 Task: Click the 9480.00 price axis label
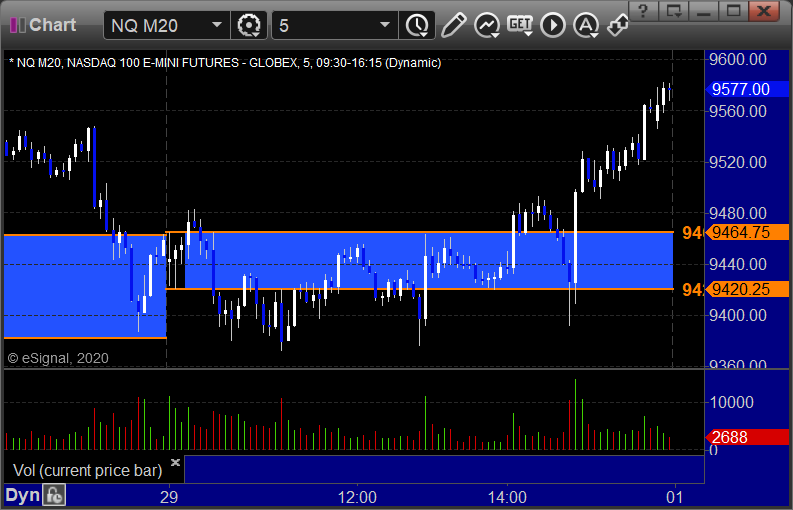(738, 213)
